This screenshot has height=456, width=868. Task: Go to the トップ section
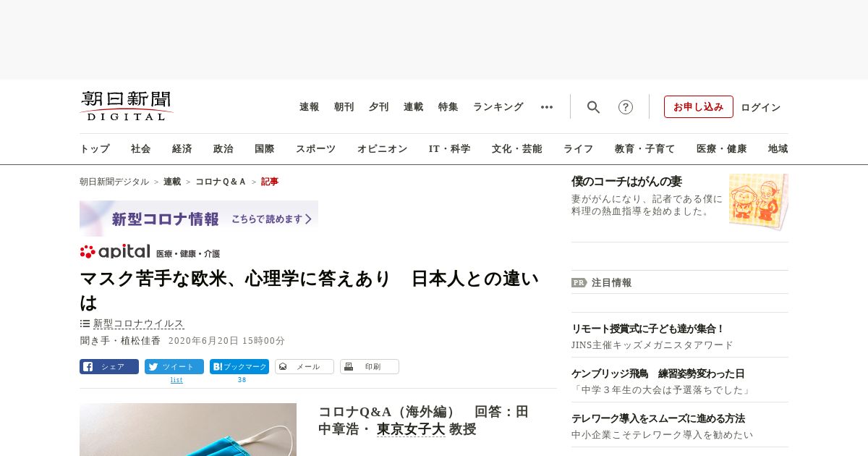(95, 149)
